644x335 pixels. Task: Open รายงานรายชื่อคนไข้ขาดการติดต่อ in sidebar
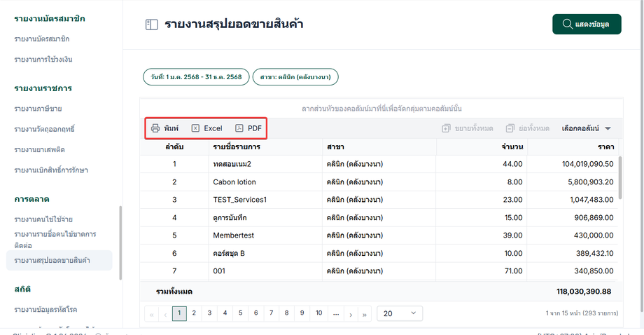pyautogui.click(x=55, y=240)
